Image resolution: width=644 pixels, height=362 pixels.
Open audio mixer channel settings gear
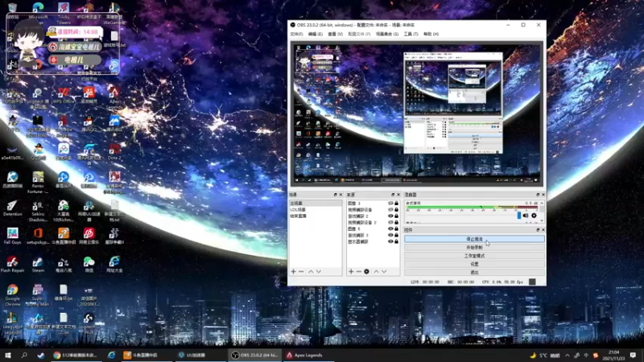(x=534, y=216)
